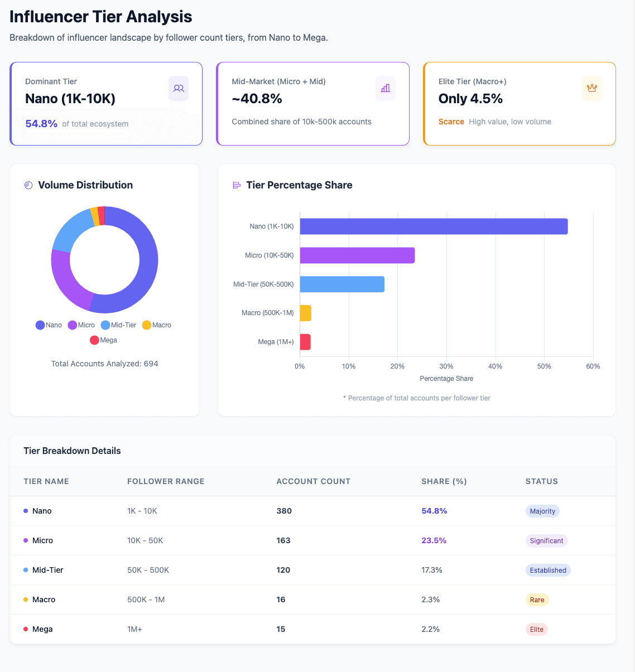Click the Account Count column header
This screenshot has width=635, height=672.
(313, 481)
